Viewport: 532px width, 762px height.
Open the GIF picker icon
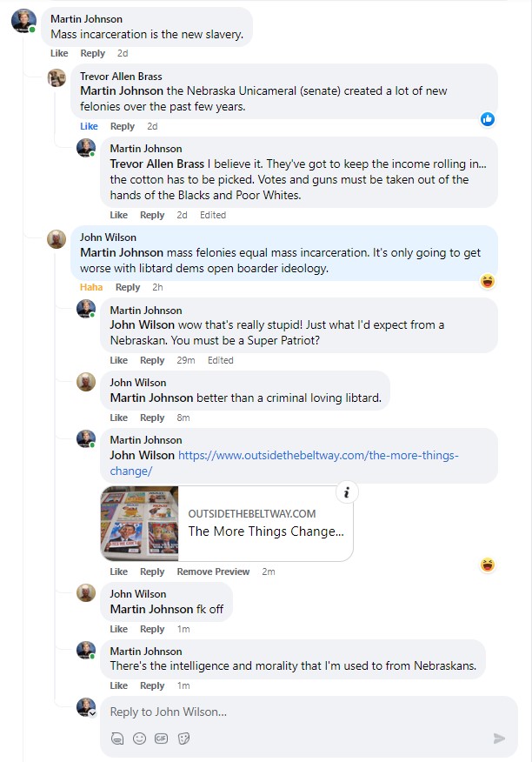[162, 739]
